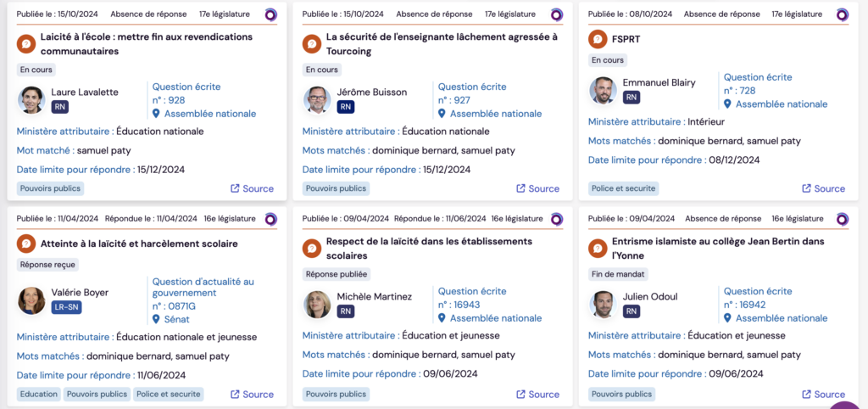Click the location pin beside Sénat

pos(157,319)
